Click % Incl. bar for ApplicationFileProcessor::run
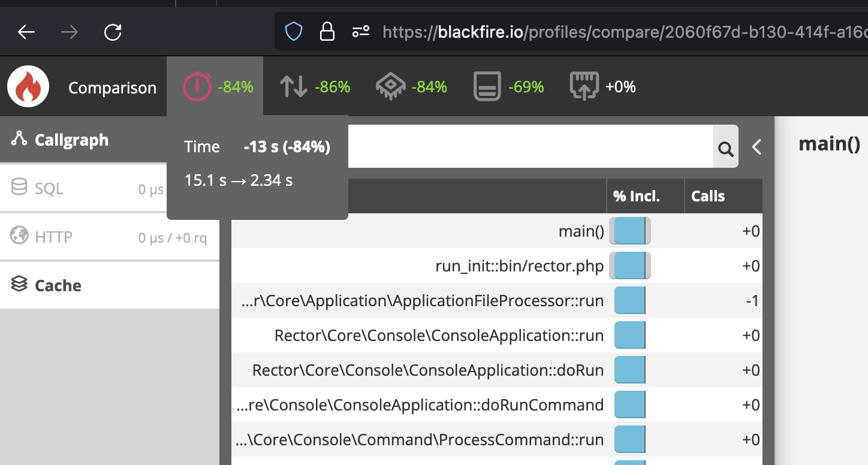Image resolution: width=868 pixels, height=465 pixels. click(x=630, y=301)
